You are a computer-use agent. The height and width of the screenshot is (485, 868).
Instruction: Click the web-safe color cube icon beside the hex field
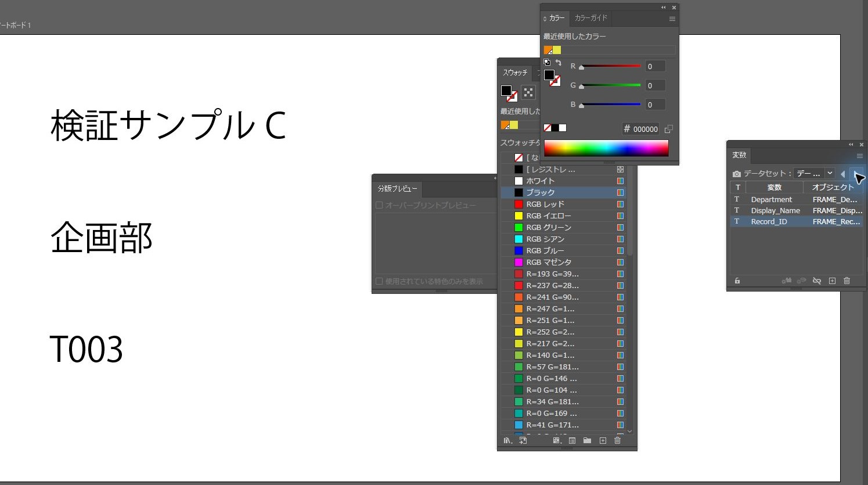click(x=669, y=129)
